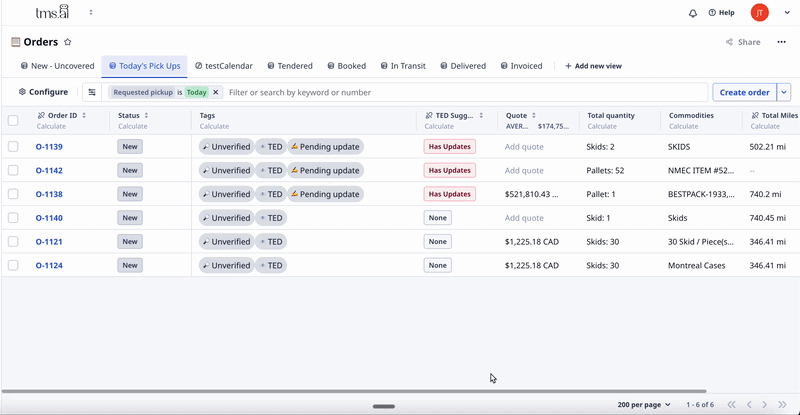The image size is (800, 415).
Task: Toggle the select-all rows checkbox
Action: (13, 120)
